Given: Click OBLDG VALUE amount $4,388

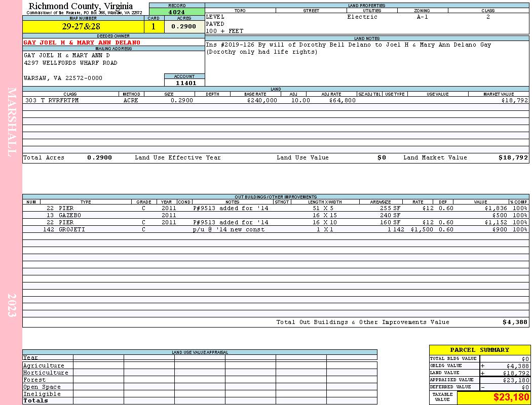Looking at the screenshot, I should pyautogui.click(x=517, y=366).
